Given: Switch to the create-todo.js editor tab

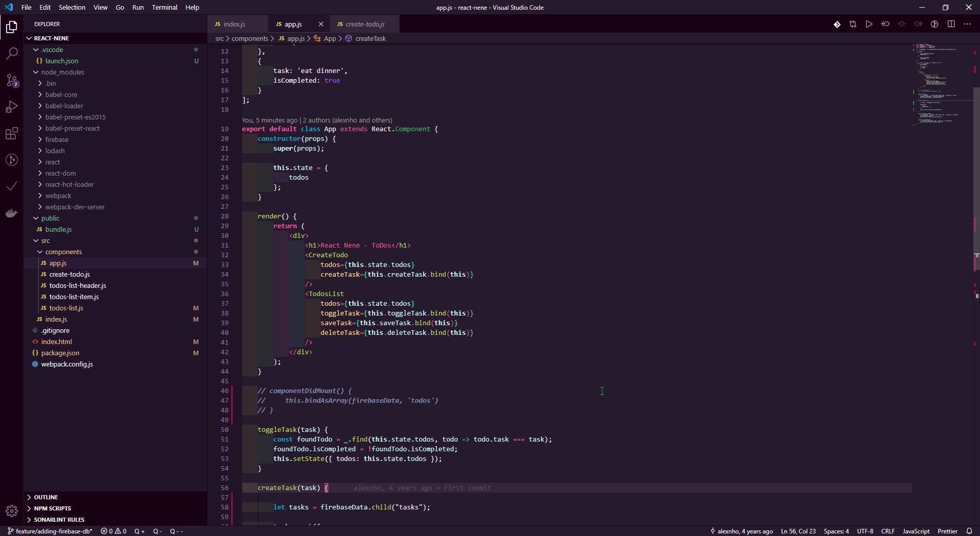Looking at the screenshot, I should (x=365, y=24).
